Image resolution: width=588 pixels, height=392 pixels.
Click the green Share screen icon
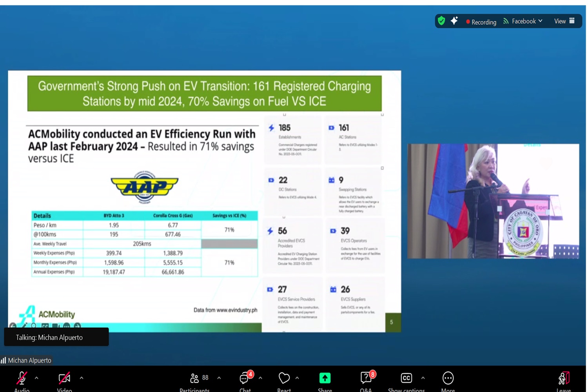pyautogui.click(x=325, y=378)
